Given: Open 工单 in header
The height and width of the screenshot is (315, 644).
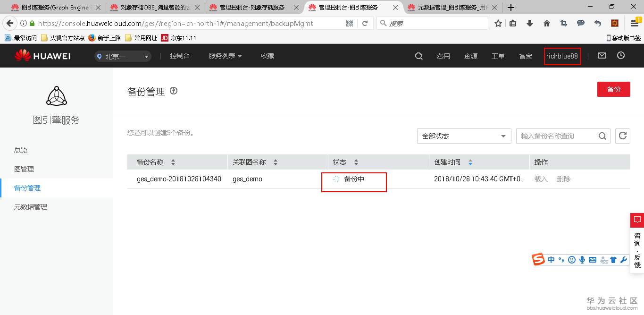Looking at the screenshot, I should (498, 56).
